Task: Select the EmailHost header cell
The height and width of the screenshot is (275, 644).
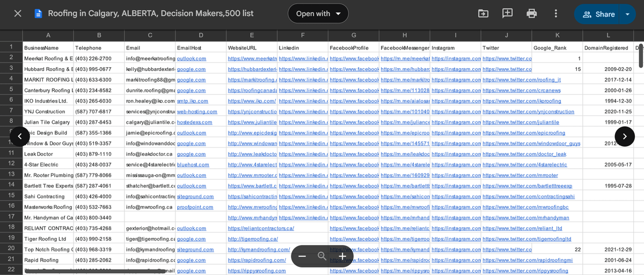Action: (200, 48)
